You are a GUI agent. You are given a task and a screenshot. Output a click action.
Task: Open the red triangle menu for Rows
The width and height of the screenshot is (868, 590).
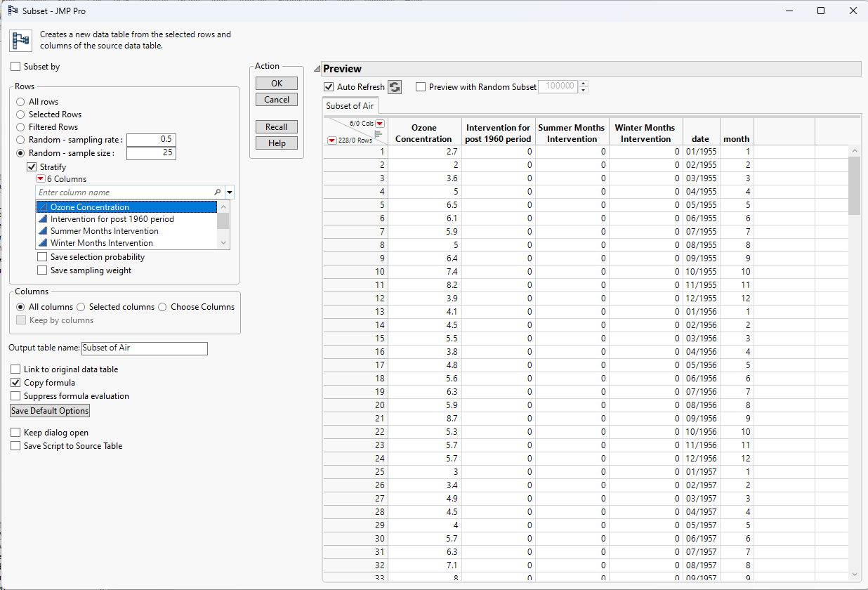332,140
